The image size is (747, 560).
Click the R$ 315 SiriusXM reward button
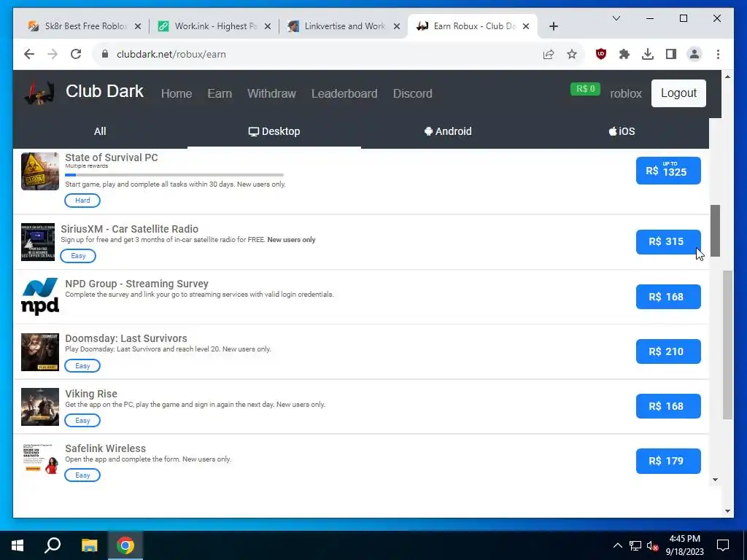pos(668,242)
